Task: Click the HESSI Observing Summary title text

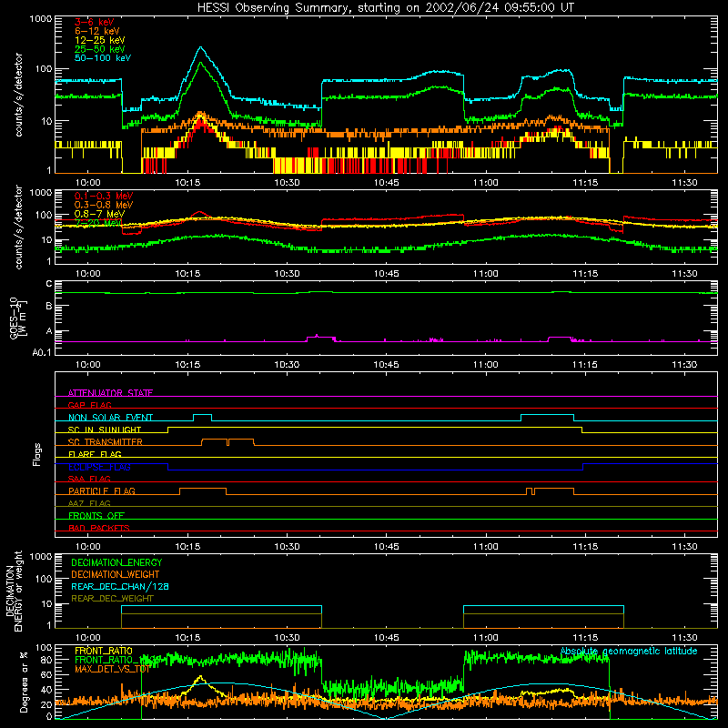Action: pos(386,7)
